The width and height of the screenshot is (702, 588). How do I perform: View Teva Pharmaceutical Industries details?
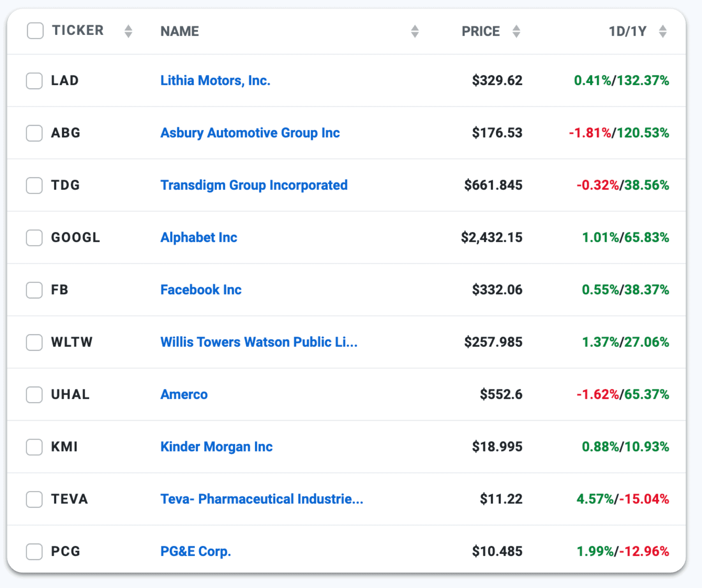[261, 499]
